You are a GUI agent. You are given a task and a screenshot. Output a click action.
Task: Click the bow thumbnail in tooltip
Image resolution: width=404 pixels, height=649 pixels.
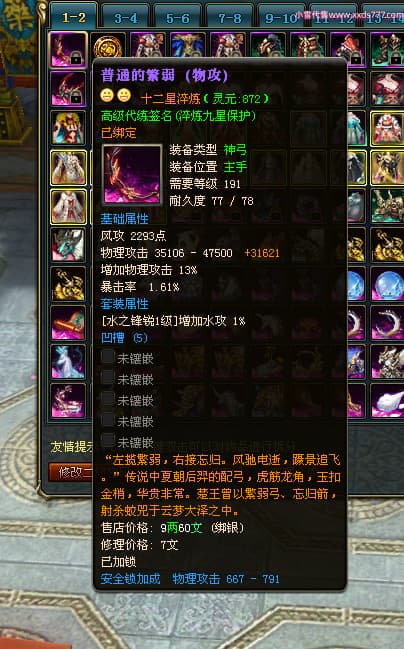(x=132, y=174)
